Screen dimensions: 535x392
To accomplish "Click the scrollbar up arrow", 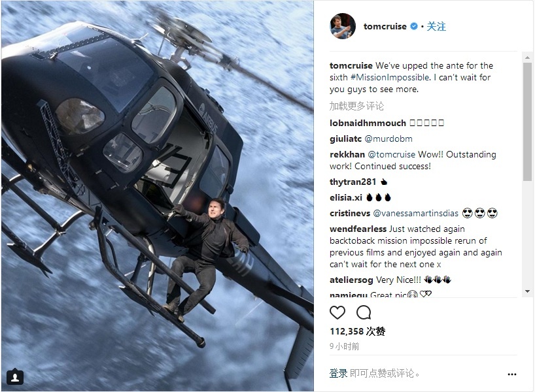I will [527, 57].
